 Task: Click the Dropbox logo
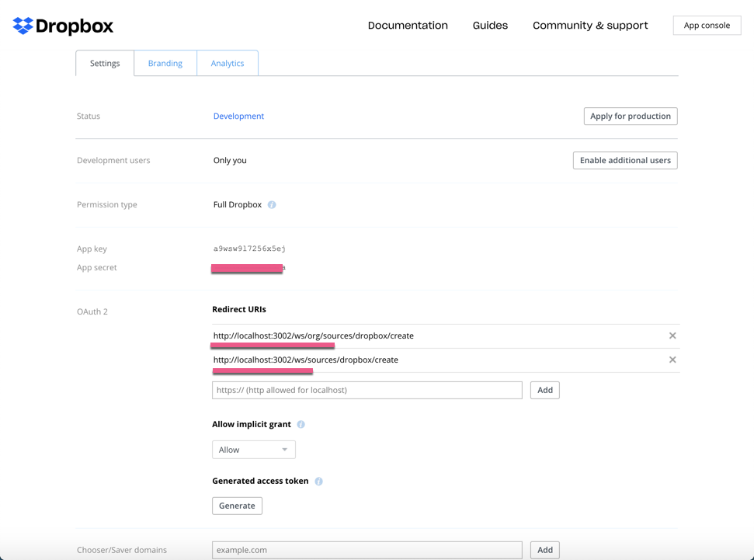coord(63,26)
